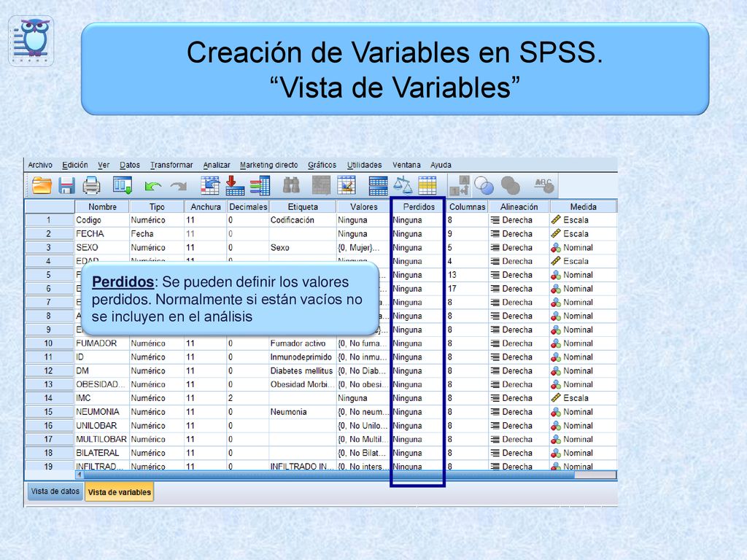Select the Vista de variables tab
This screenshot has width=747, height=560.
tap(119, 492)
